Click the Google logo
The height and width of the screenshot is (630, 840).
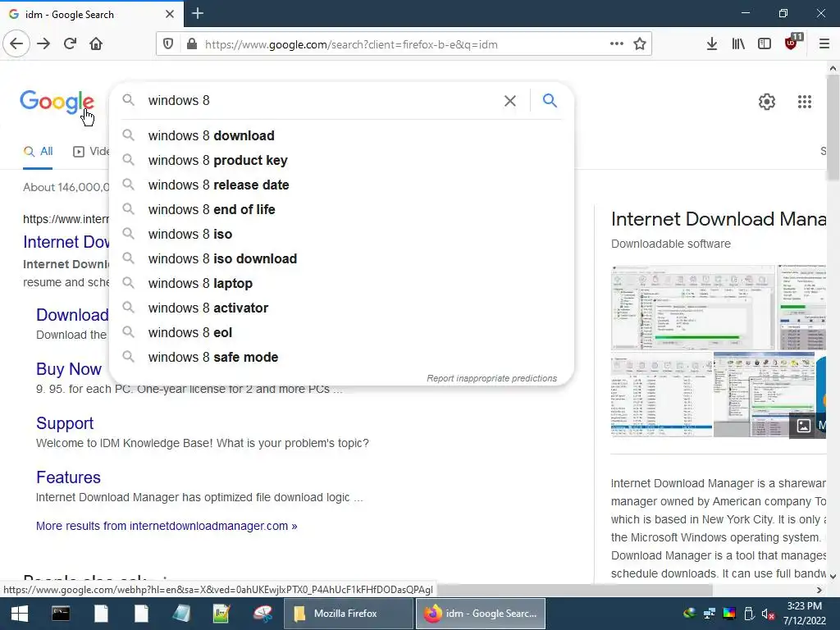[x=57, y=102]
